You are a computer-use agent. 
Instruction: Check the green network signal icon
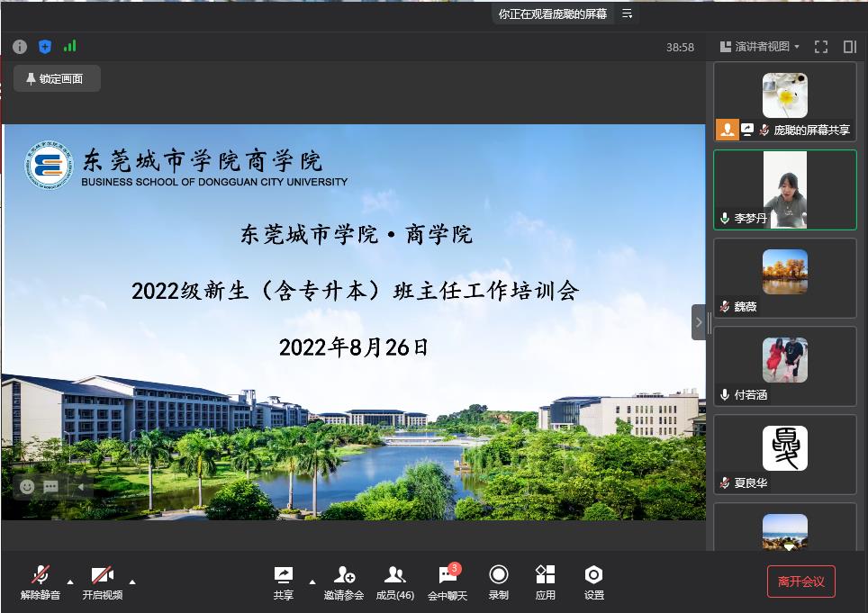[69, 46]
